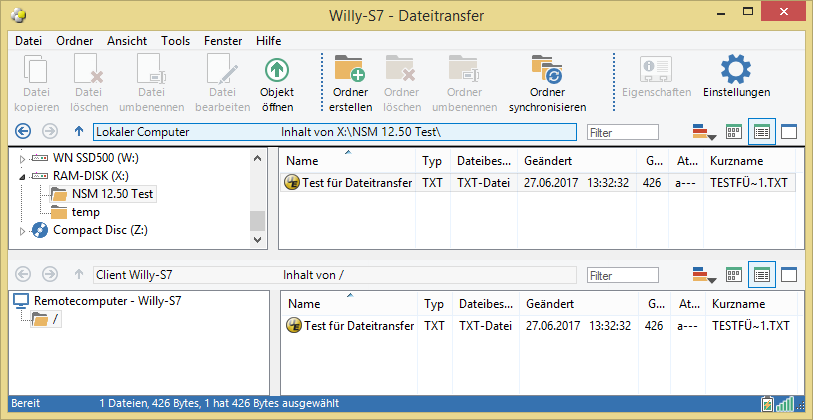The height and width of the screenshot is (420, 813).
Task: Go up one folder in local pane
Action: 79,131
